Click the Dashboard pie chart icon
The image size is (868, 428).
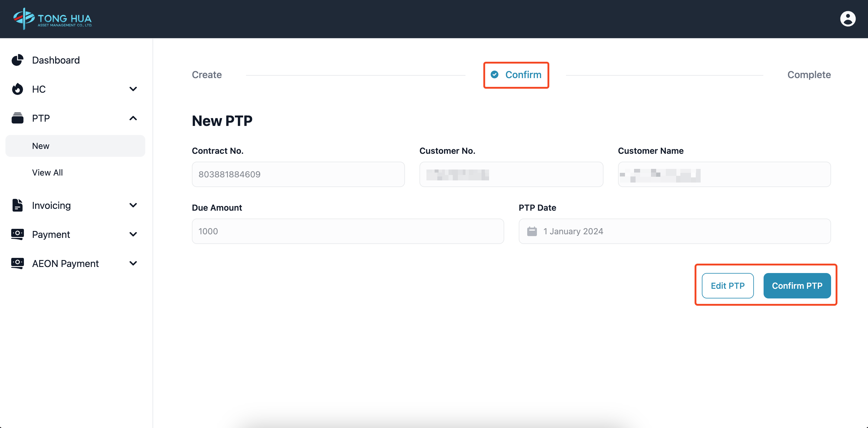[x=18, y=60]
